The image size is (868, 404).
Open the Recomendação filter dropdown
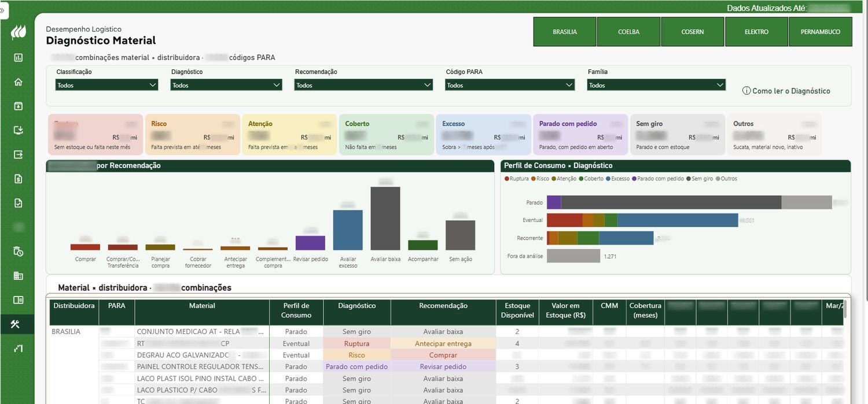click(x=363, y=85)
